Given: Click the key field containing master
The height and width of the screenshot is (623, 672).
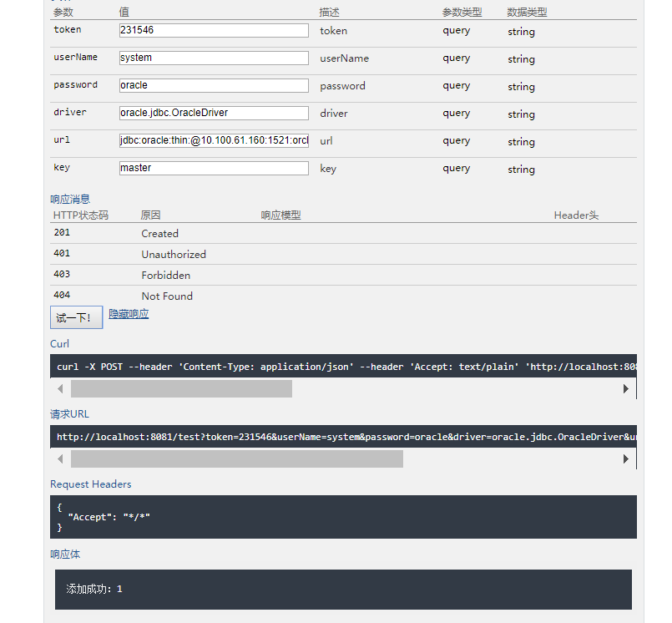Looking at the screenshot, I should click(213, 168).
